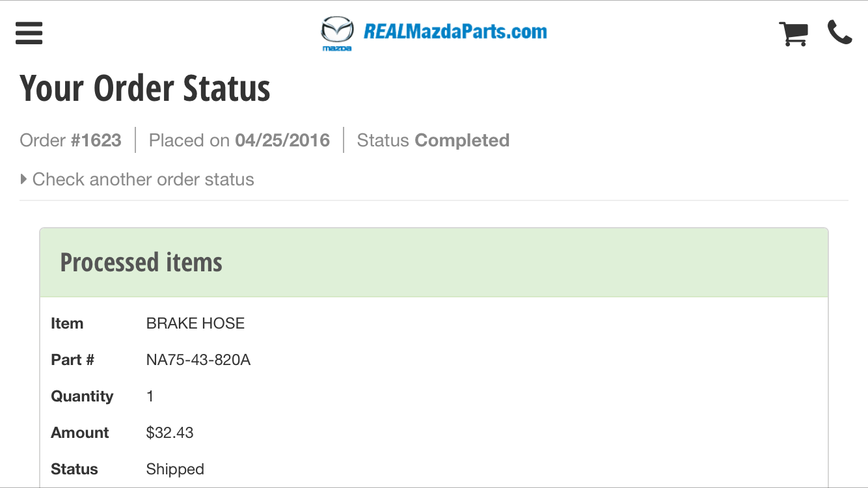Screen dimensions: 868x488
Task: Click the Quantity label
Action: point(82,396)
